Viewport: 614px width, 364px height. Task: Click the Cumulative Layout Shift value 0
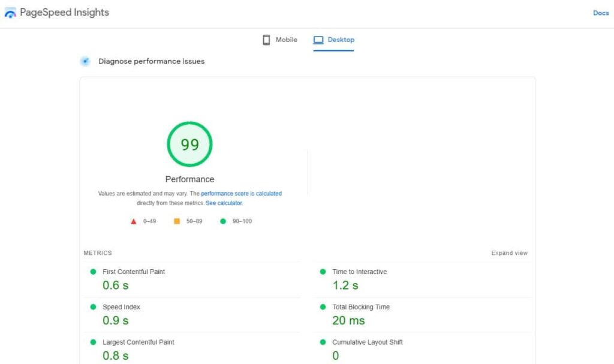click(x=336, y=356)
